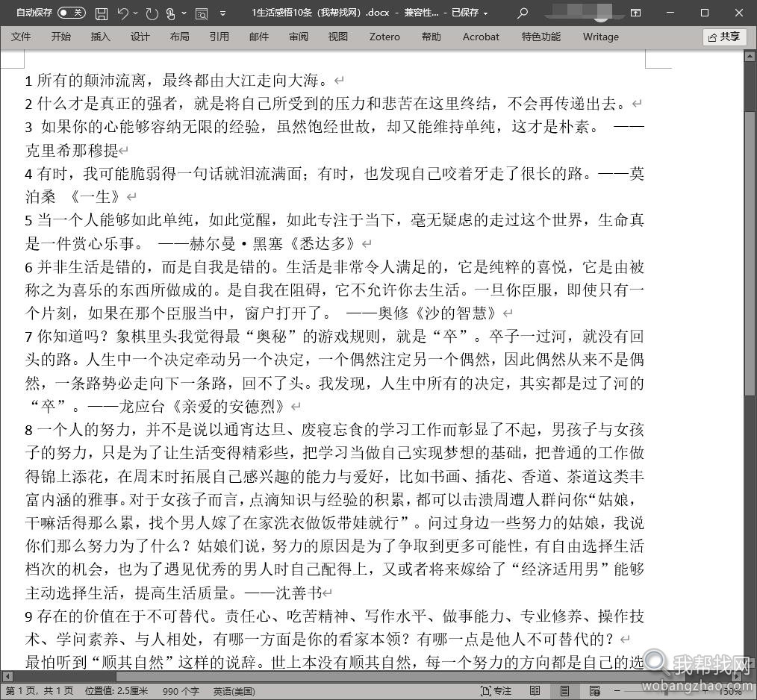
Task: Click the line starting '2 什么才是真正的强者'
Action: tap(327, 103)
